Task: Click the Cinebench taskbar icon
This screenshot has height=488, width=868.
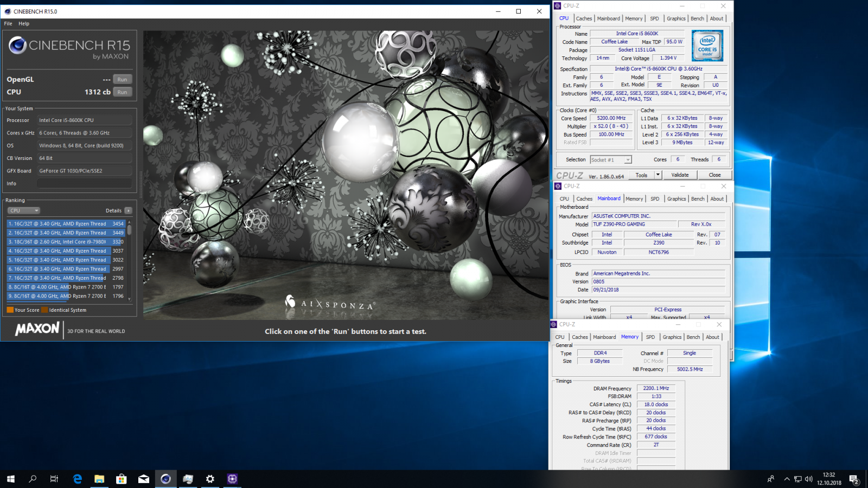Action: click(165, 479)
